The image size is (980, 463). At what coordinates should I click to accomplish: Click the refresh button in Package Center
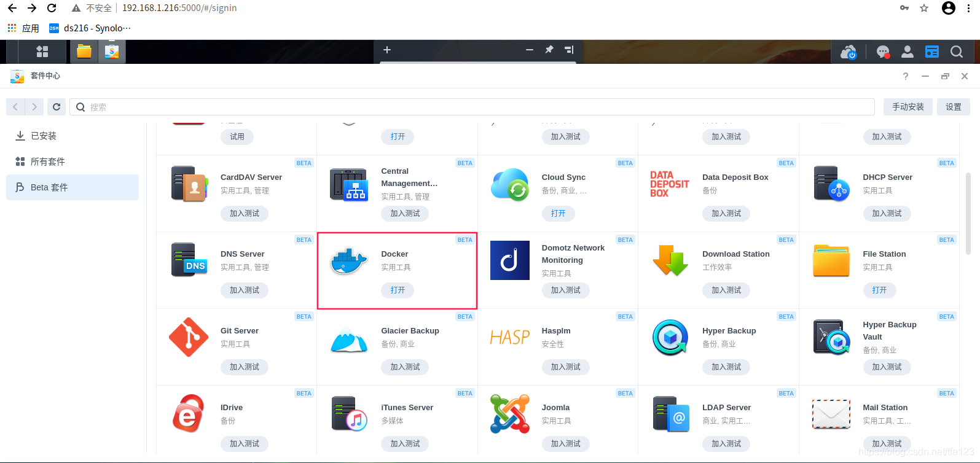tap(57, 107)
